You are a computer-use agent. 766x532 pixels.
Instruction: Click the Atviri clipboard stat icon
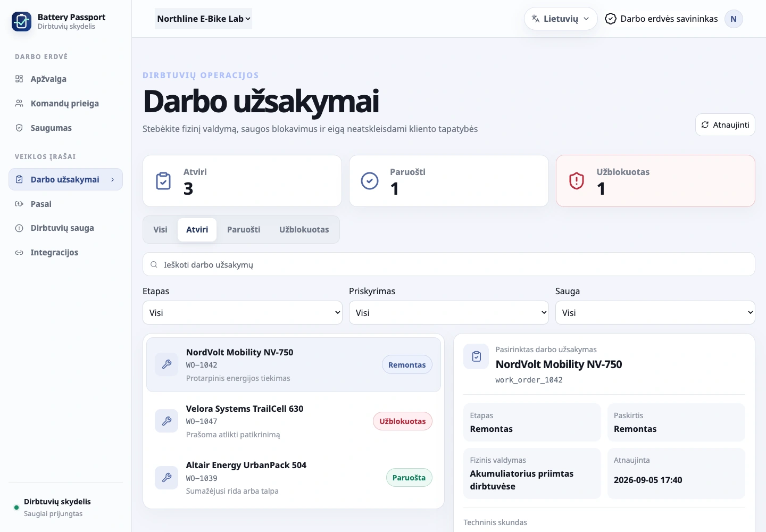tap(163, 181)
